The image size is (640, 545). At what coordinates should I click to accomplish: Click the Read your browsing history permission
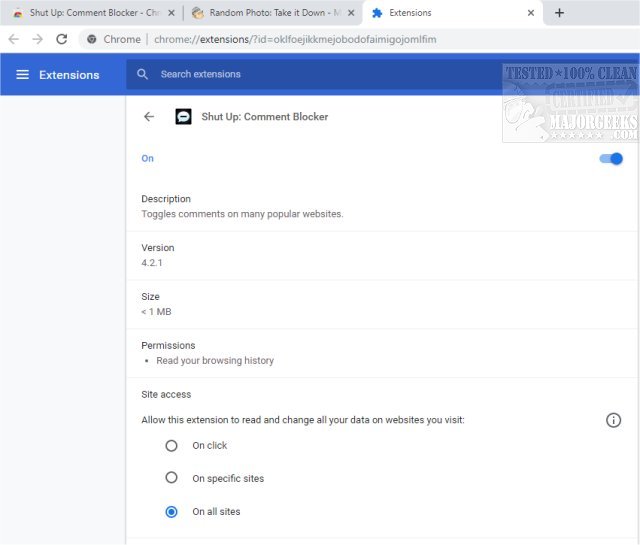(215, 360)
